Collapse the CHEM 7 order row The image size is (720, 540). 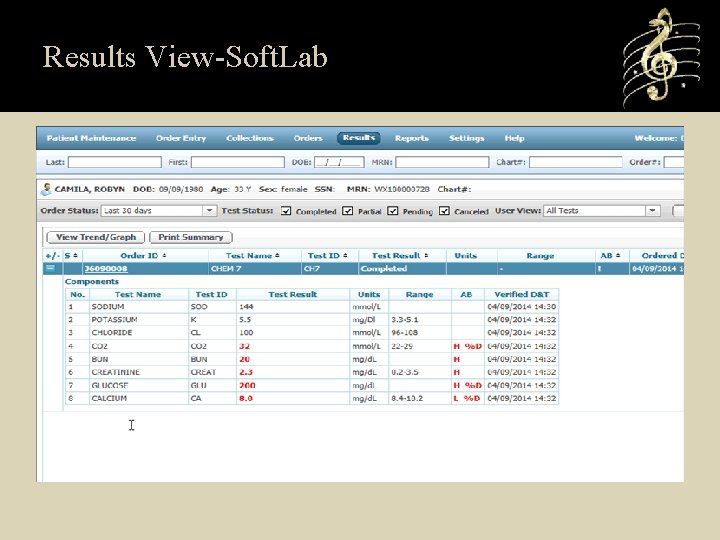[x=51, y=268]
